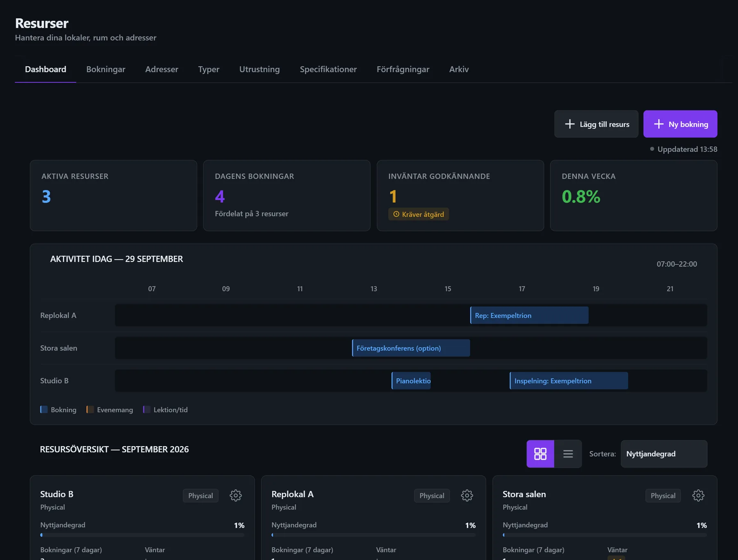Select the Pianolektion timeline block
The height and width of the screenshot is (560, 738).
tap(411, 381)
